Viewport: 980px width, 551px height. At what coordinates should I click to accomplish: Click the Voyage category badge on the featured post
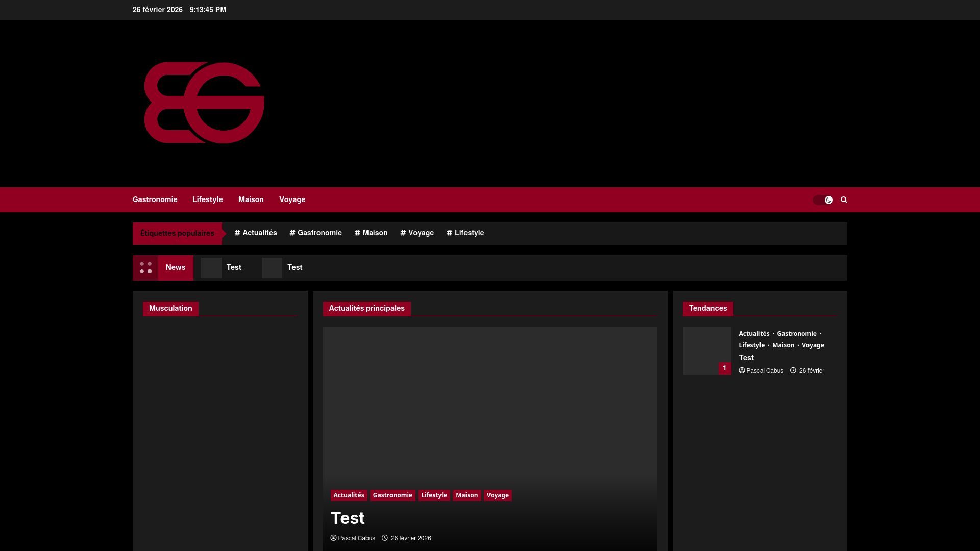(x=498, y=495)
